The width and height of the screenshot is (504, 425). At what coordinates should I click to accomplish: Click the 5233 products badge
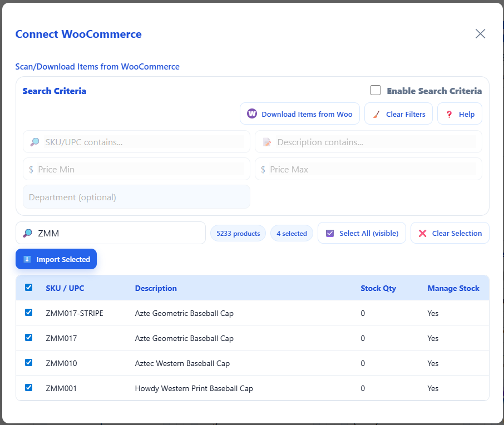238,233
